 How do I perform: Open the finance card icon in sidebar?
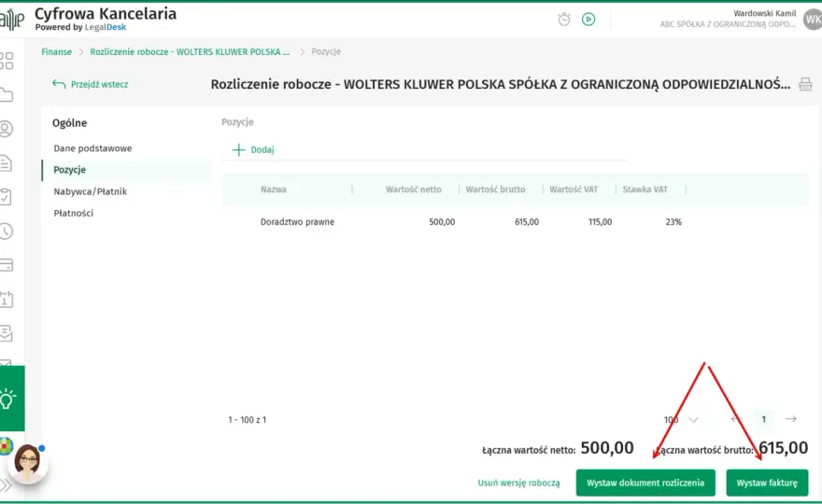pos(6,265)
